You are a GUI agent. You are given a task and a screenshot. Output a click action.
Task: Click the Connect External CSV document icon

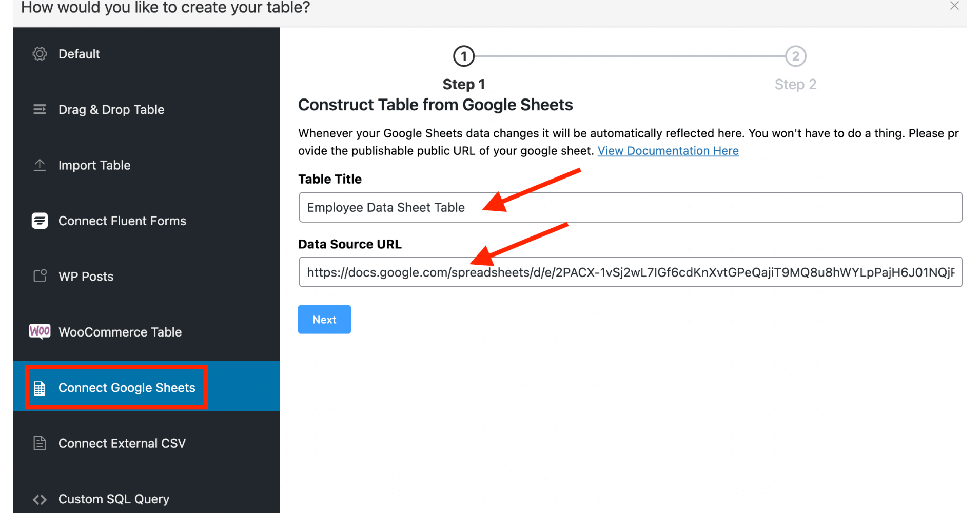tap(40, 443)
